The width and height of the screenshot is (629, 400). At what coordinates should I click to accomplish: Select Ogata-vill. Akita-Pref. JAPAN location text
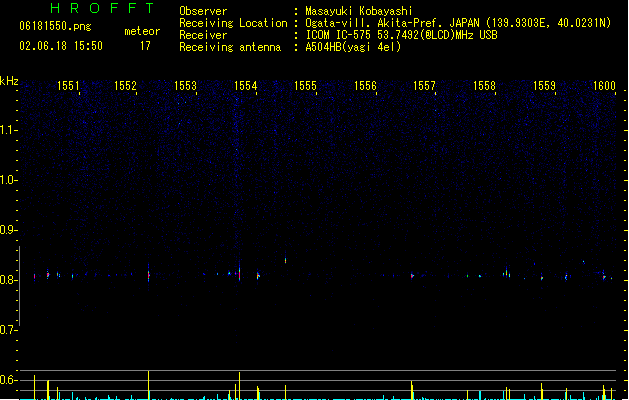point(458,23)
